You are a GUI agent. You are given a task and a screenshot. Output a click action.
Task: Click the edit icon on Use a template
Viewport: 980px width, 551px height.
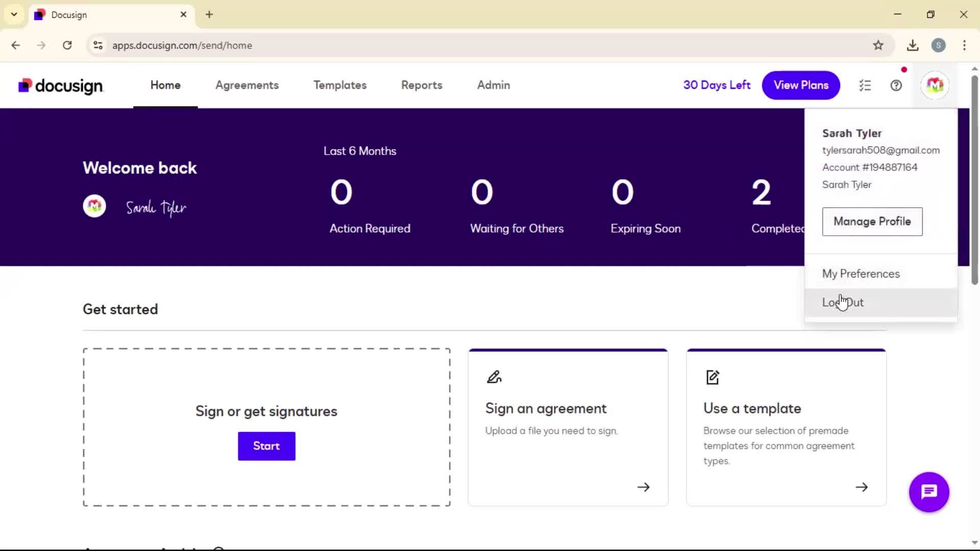(x=712, y=377)
